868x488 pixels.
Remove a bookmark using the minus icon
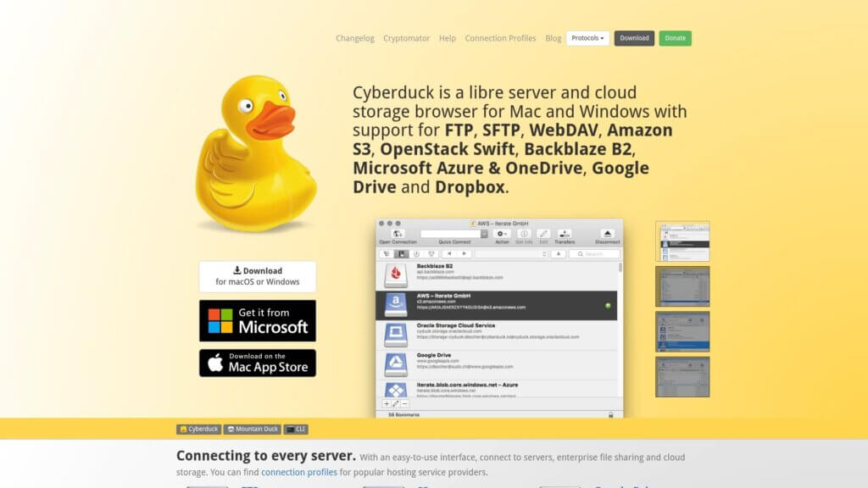405,404
